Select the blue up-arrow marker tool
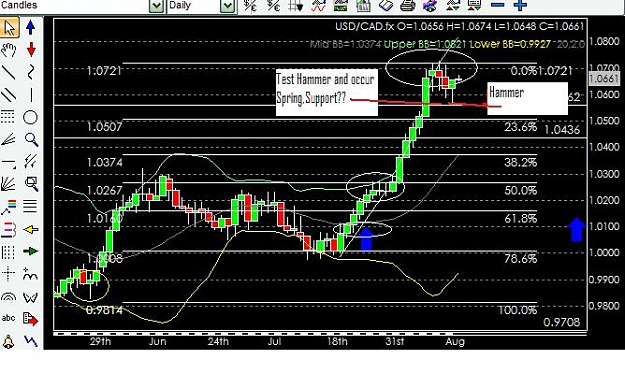Viewport: 625px width, 374px height. pos(31,28)
